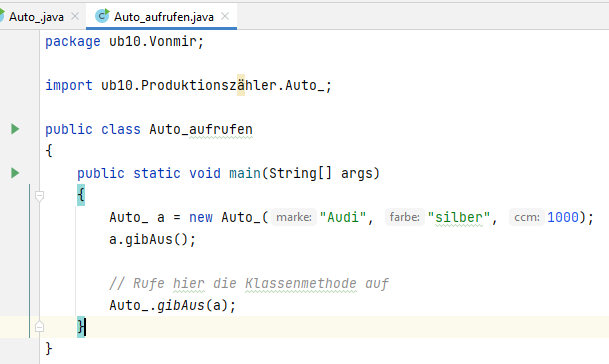Click the string literal "Audi"

(343, 217)
